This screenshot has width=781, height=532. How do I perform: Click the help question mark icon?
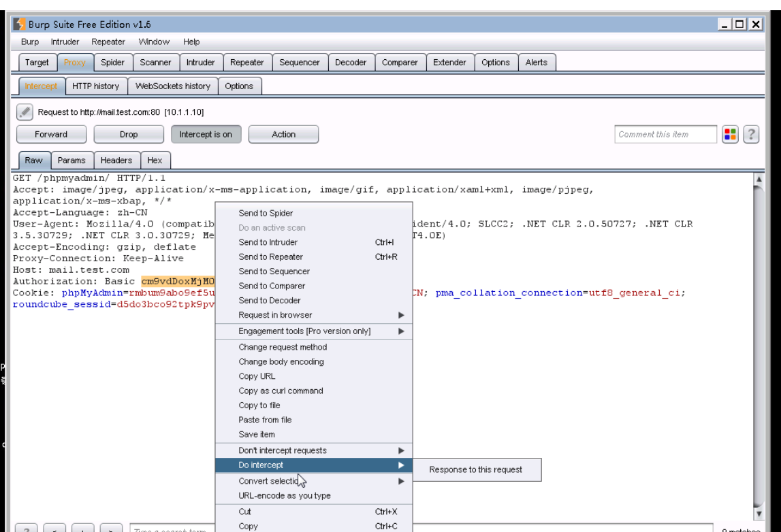pyautogui.click(x=751, y=135)
